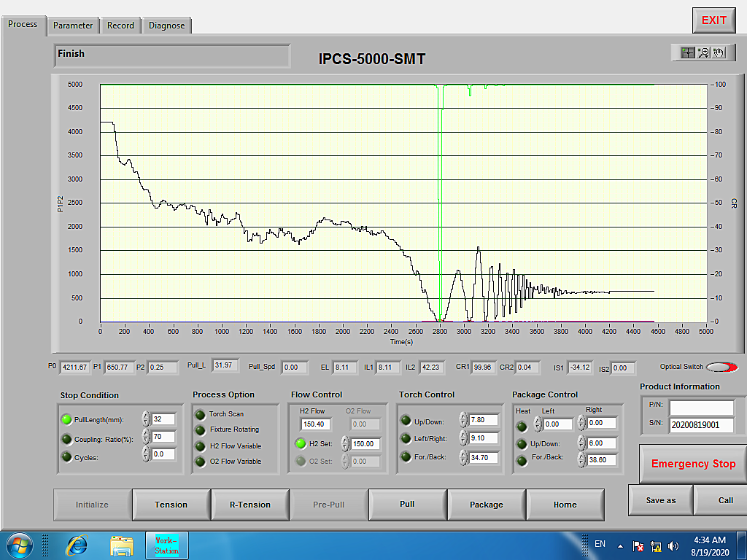Enable Coupling Ratio stop condition
Viewport: 747px width, 560px height.
click(66, 439)
